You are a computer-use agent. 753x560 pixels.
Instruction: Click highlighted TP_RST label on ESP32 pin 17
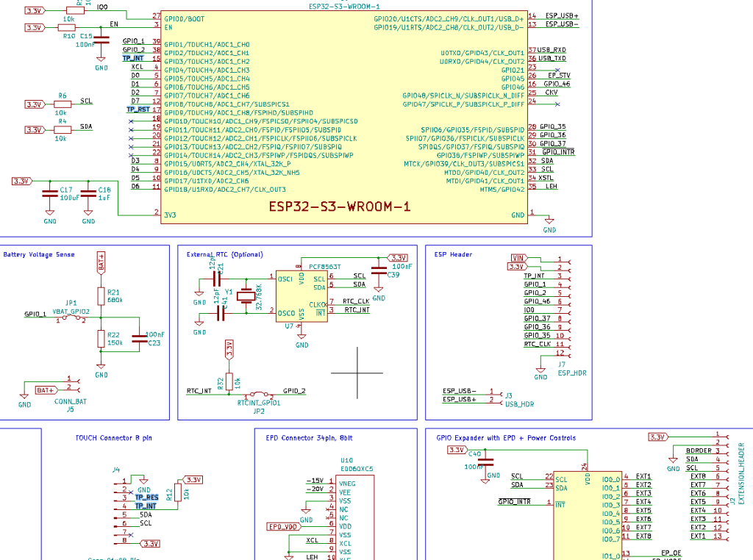[x=138, y=110]
